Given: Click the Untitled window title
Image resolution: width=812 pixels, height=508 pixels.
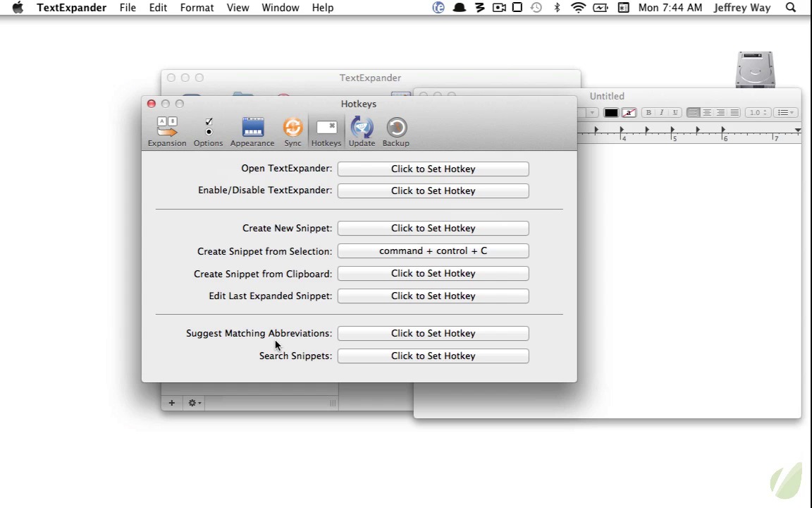Looking at the screenshot, I should point(607,96).
